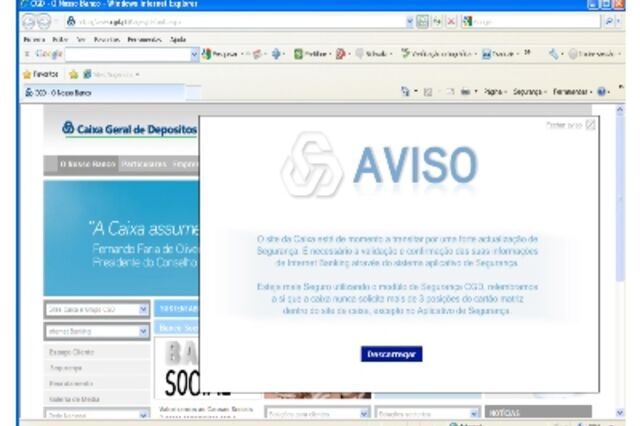
Task: Open the Ferramentas menu in menu bar
Action: tap(144, 40)
